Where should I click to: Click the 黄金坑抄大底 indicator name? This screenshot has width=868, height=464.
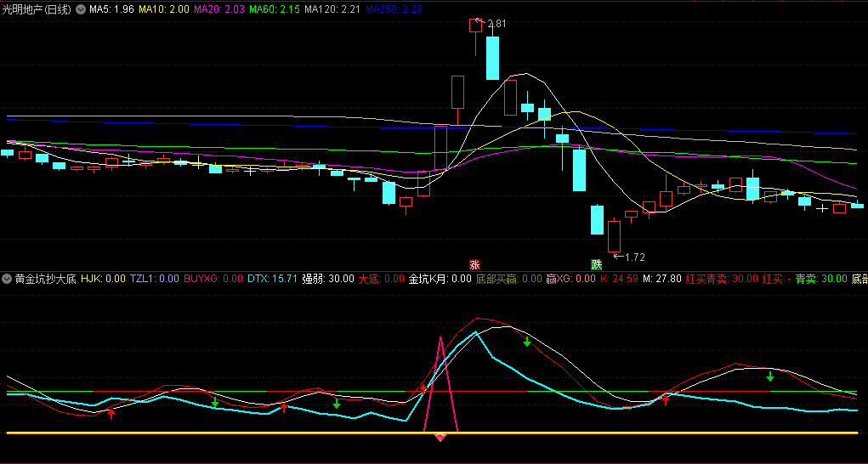[46, 278]
